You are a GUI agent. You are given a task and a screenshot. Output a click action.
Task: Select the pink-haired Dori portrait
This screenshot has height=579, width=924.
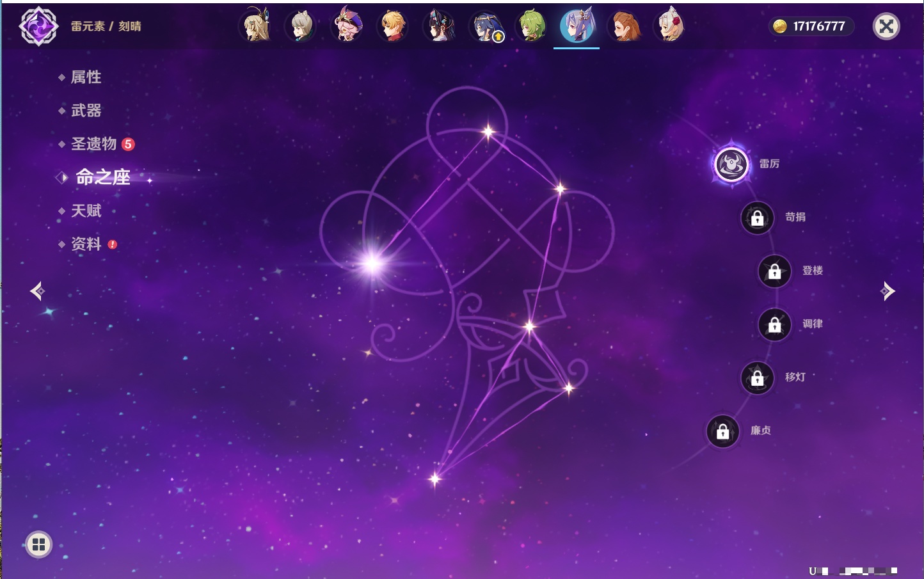[x=347, y=26]
